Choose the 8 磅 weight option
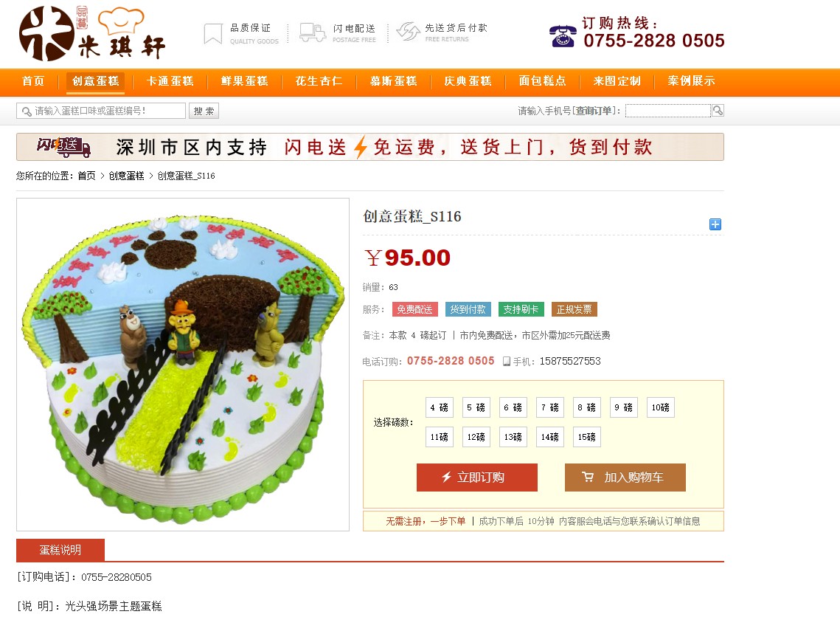The width and height of the screenshot is (840, 617). tap(586, 407)
